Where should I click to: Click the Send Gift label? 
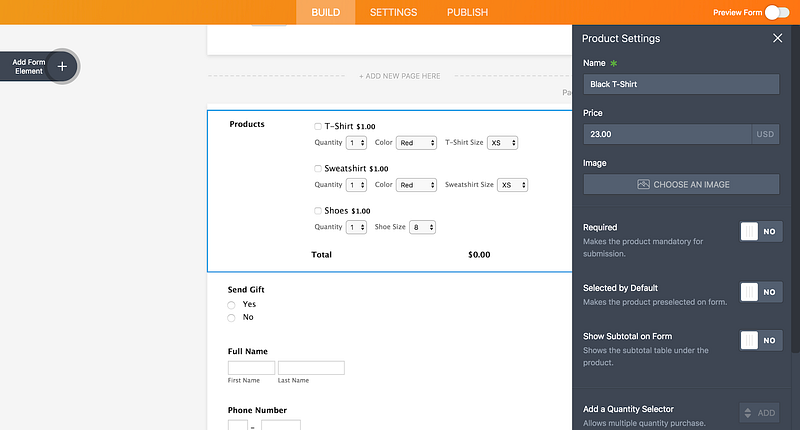click(x=246, y=289)
